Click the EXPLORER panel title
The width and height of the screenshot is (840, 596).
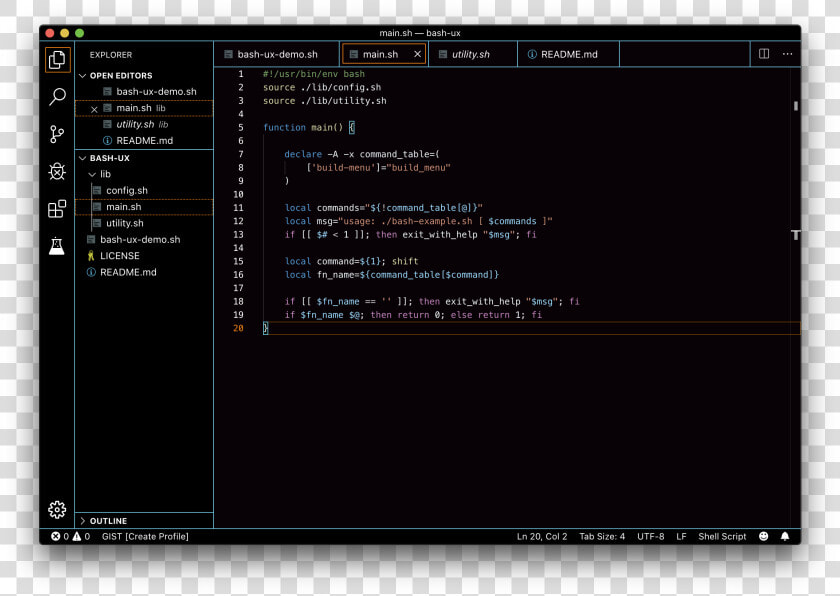coord(111,55)
